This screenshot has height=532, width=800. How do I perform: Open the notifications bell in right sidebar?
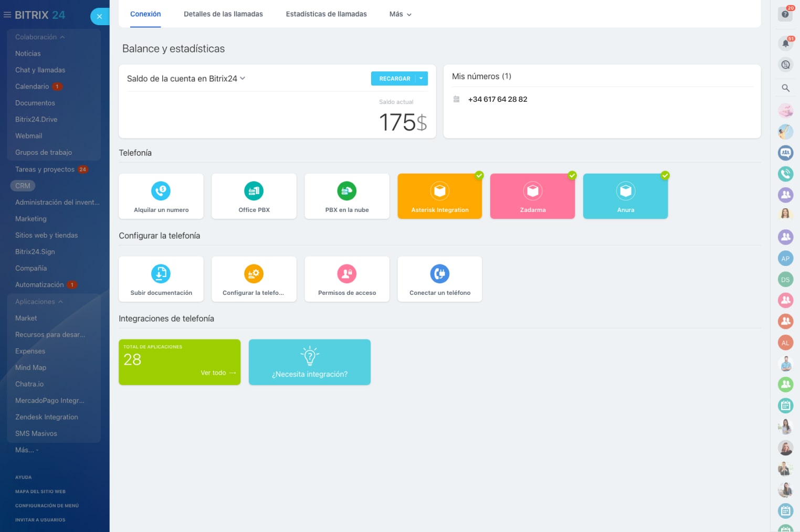[x=785, y=44]
